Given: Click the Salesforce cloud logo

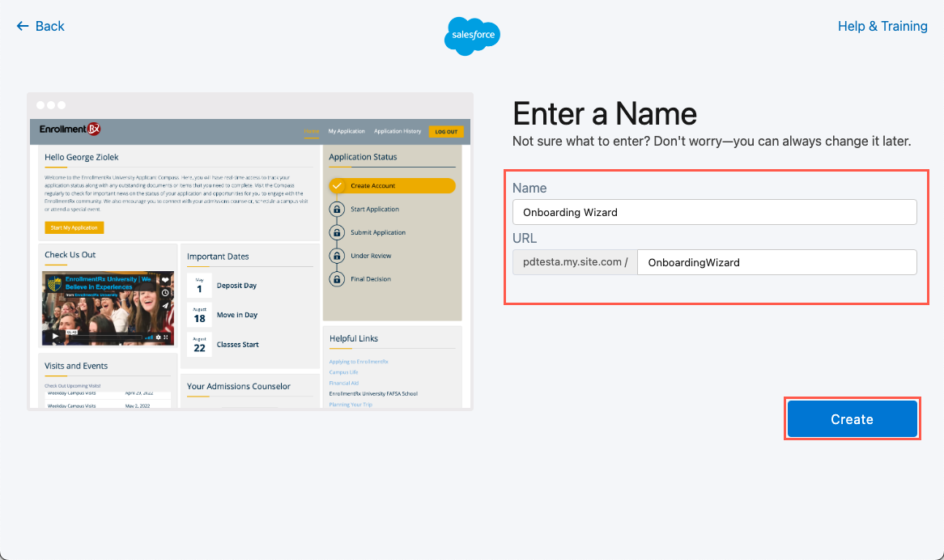Looking at the screenshot, I should [x=472, y=36].
